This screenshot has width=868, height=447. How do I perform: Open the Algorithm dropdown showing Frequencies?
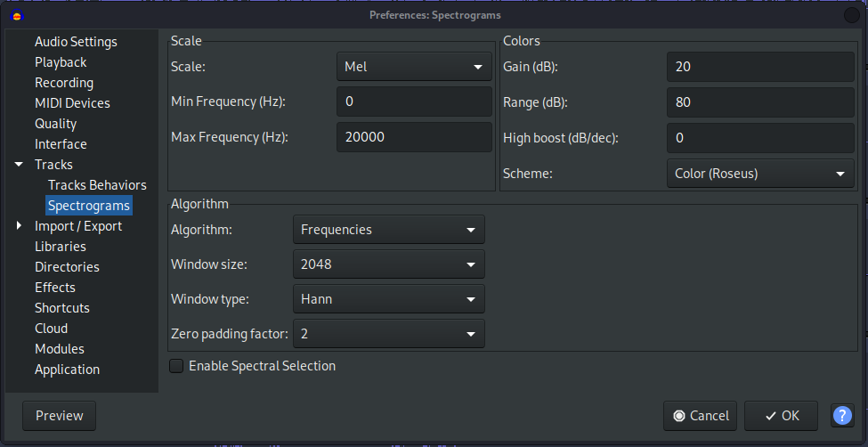pos(388,230)
